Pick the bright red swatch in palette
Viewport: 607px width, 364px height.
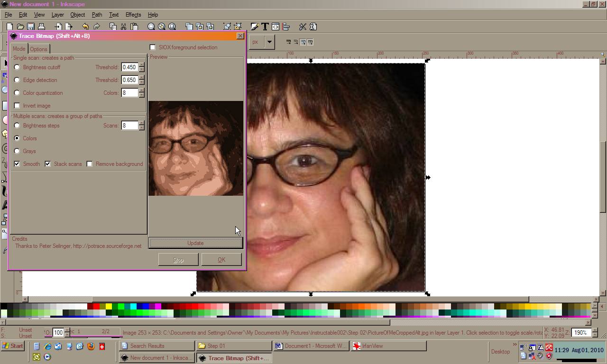(x=97, y=307)
